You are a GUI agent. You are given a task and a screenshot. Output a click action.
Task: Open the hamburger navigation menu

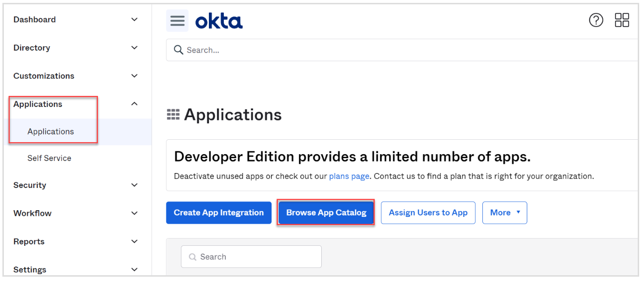point(177,20)
